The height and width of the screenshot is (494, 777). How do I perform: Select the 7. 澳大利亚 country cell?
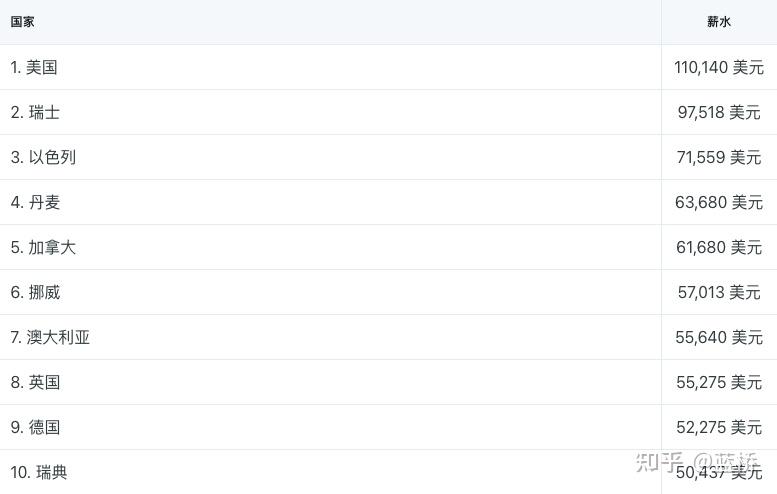(x=50, y=337)
